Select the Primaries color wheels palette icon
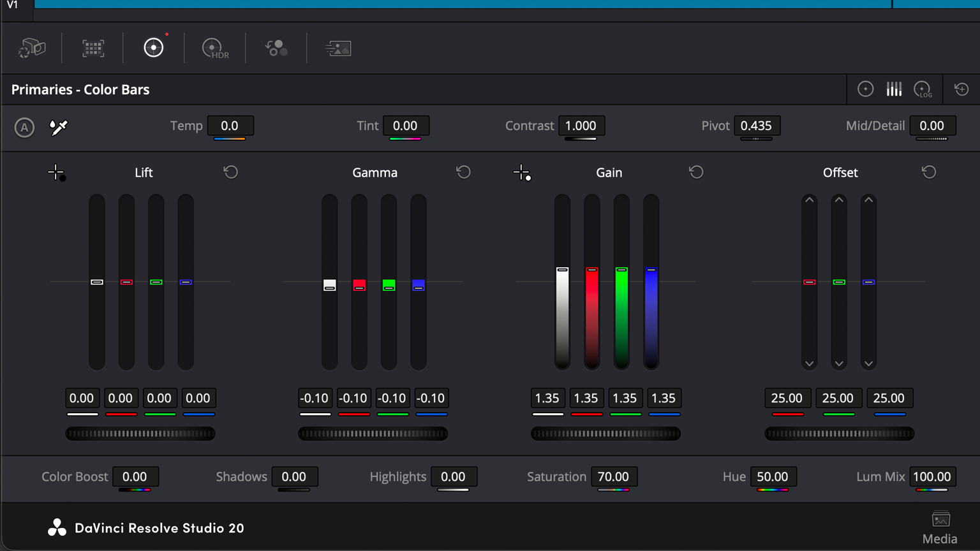 tap(154, 48)
